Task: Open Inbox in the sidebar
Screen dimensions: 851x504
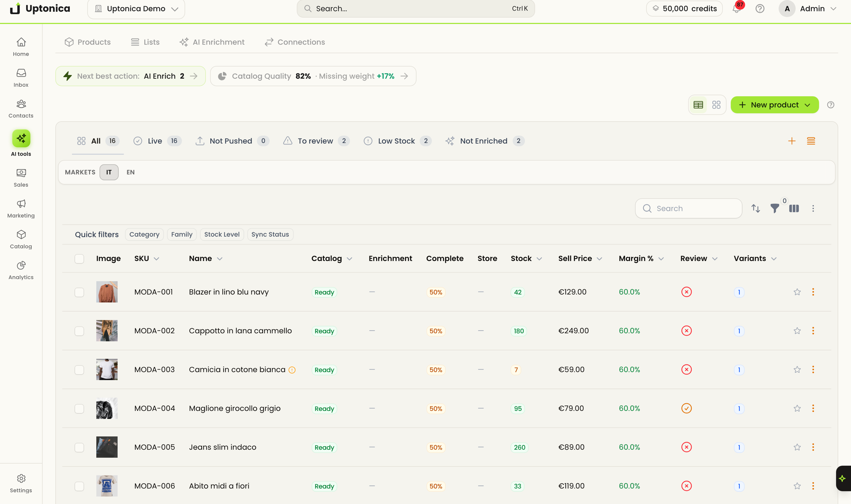Action: click(21, 78)
